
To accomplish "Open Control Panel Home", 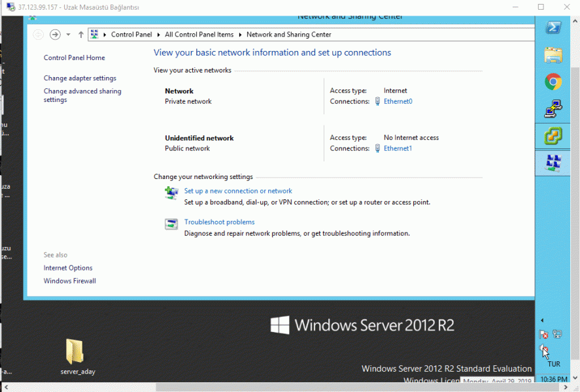I will point(74,57).
